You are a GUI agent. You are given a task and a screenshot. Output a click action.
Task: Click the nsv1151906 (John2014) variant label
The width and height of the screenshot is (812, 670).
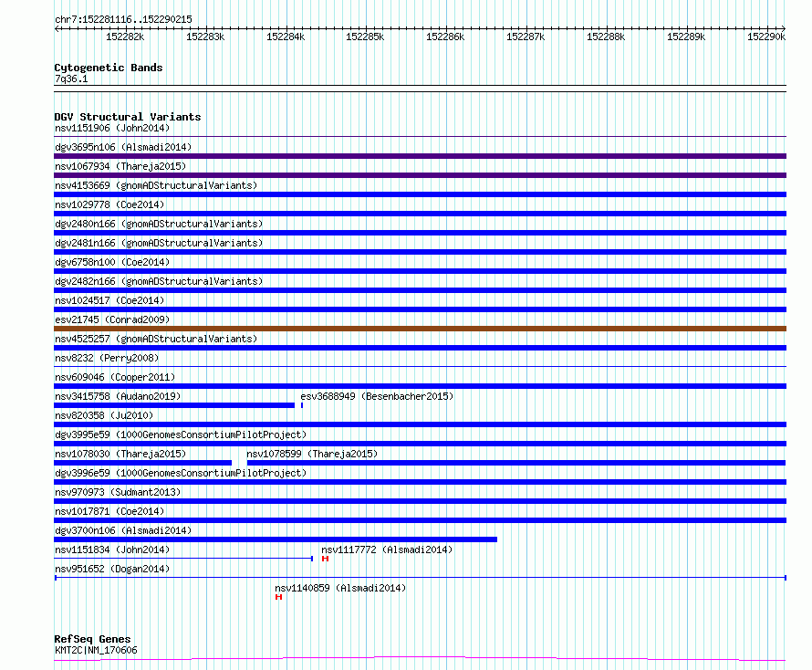(x=112, y=128)
